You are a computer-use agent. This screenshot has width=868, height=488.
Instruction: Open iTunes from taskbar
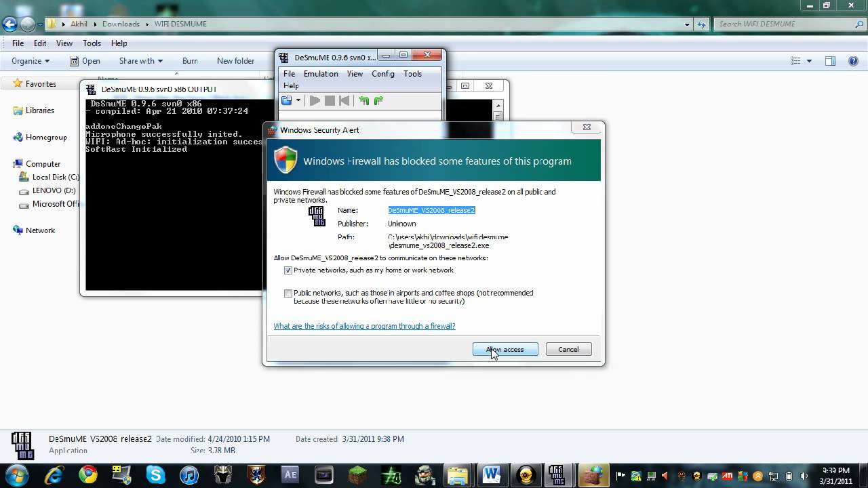[189, 475]
